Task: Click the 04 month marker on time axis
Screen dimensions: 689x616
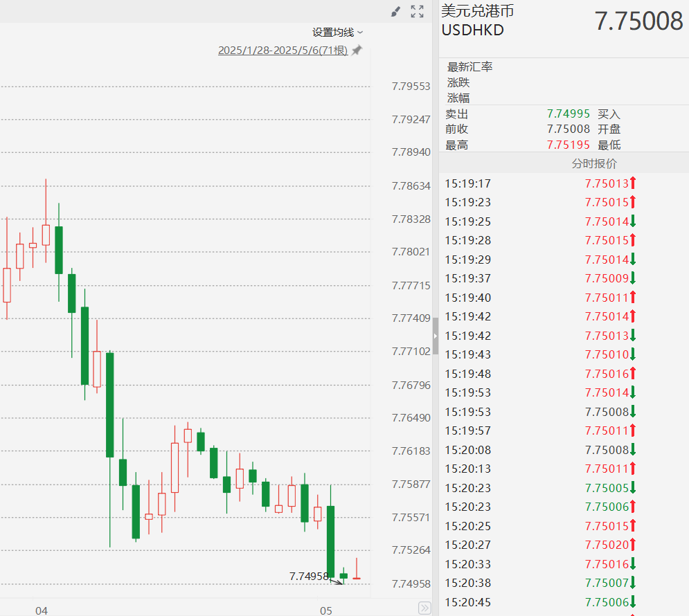Action: (x=42, y=610)
